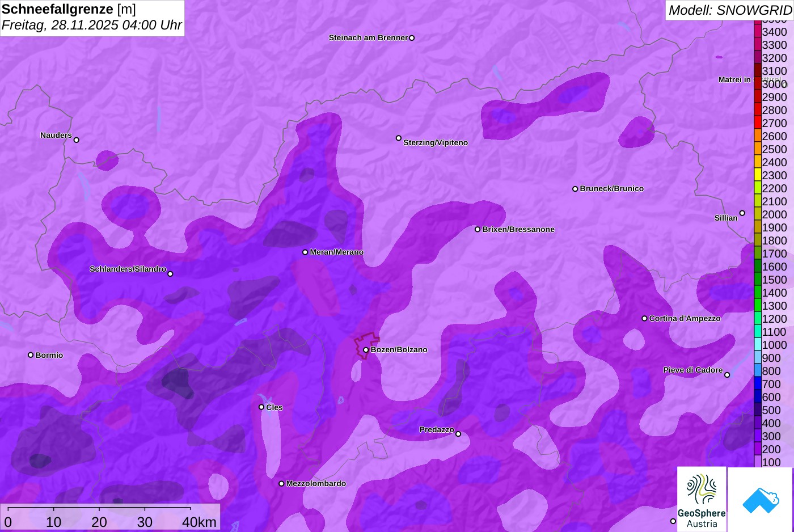Click the Bozen/Bolzano city marker
This screenshot has width=794, height=532.
tap(366, 350)
